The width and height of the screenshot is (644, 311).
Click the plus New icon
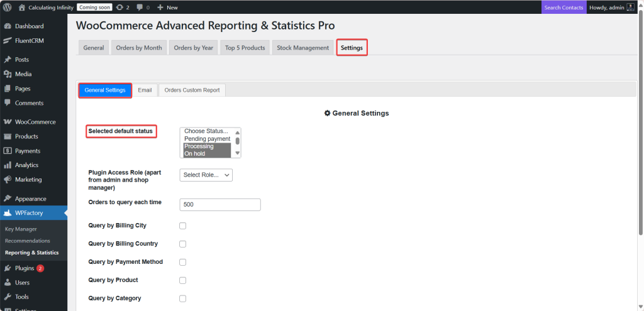click(x=160, y=8)
